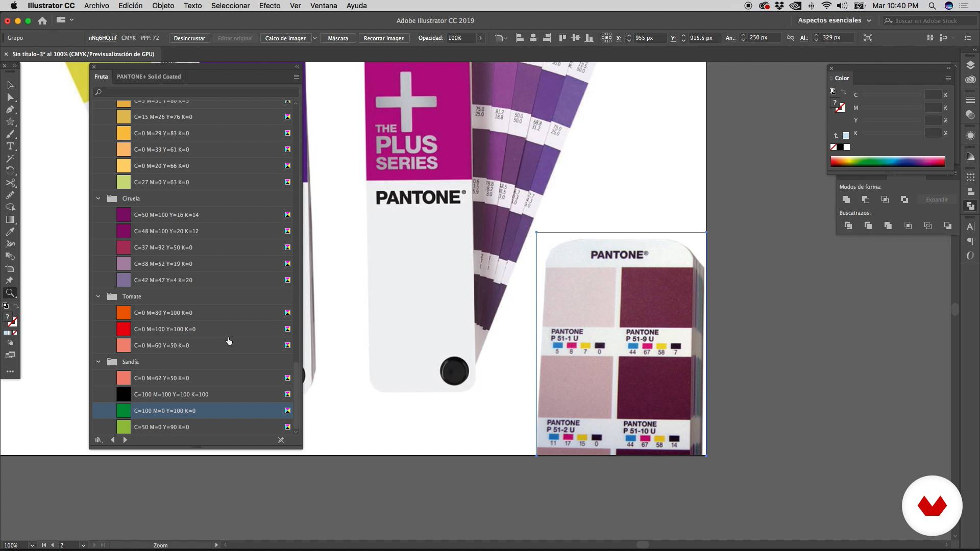Click the Máscara button

pos(338,38)
